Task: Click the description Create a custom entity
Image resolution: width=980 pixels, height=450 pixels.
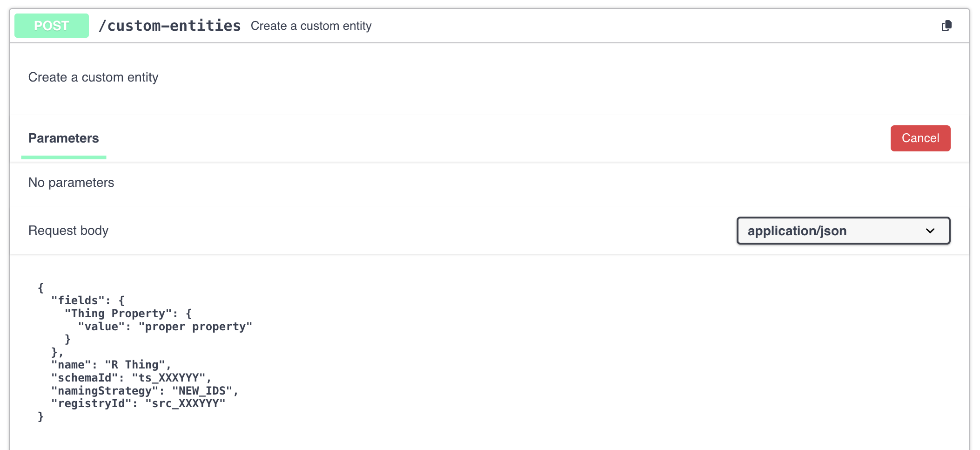Action: pyautogui.click(x=94, y=77)
